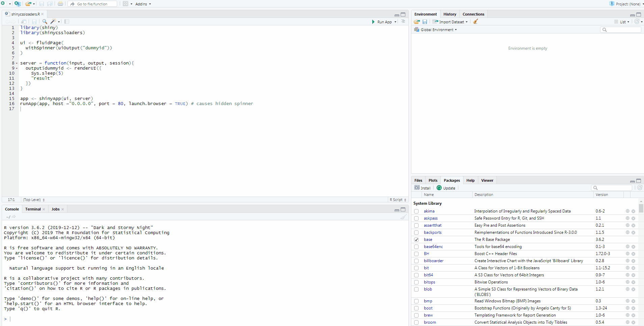This screenshot has width=644, height=326.
Task: Click the Go to file/function field
Action: (92, 4)
